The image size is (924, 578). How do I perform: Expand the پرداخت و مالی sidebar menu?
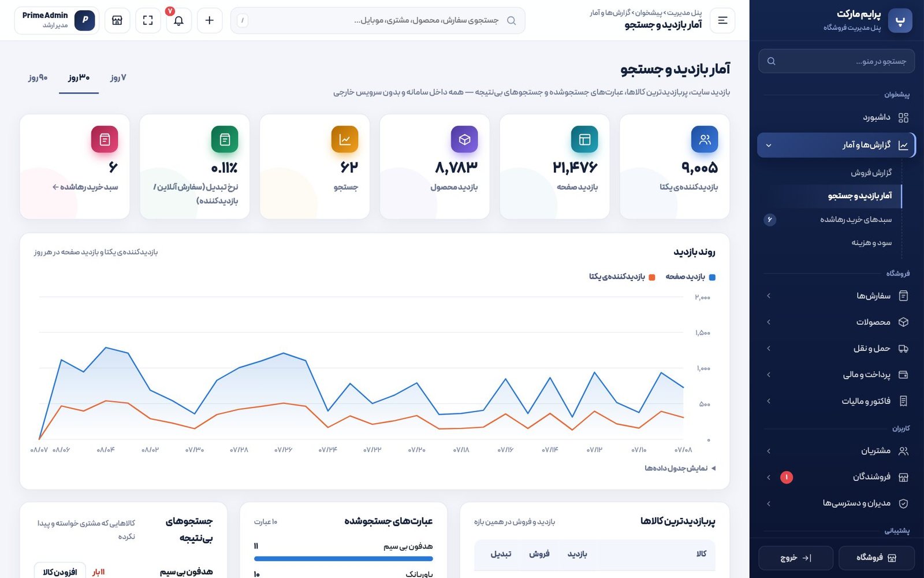[836, 375]
